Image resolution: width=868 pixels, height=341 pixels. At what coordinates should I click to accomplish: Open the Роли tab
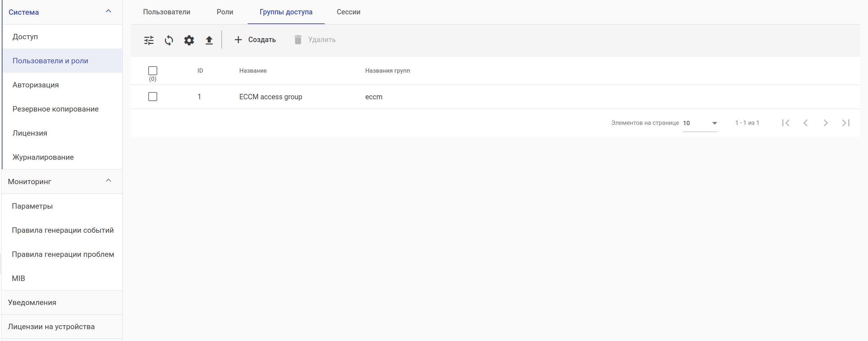pos(225,12)
